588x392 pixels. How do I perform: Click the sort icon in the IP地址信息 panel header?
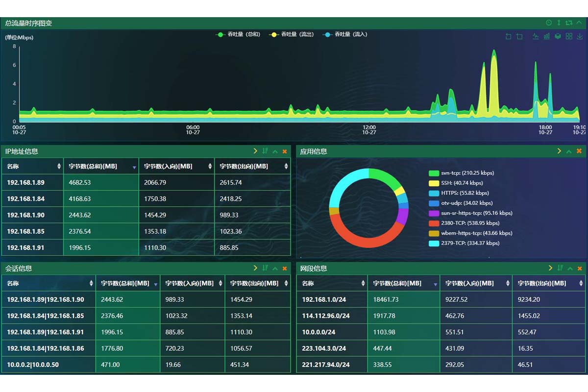265,151
